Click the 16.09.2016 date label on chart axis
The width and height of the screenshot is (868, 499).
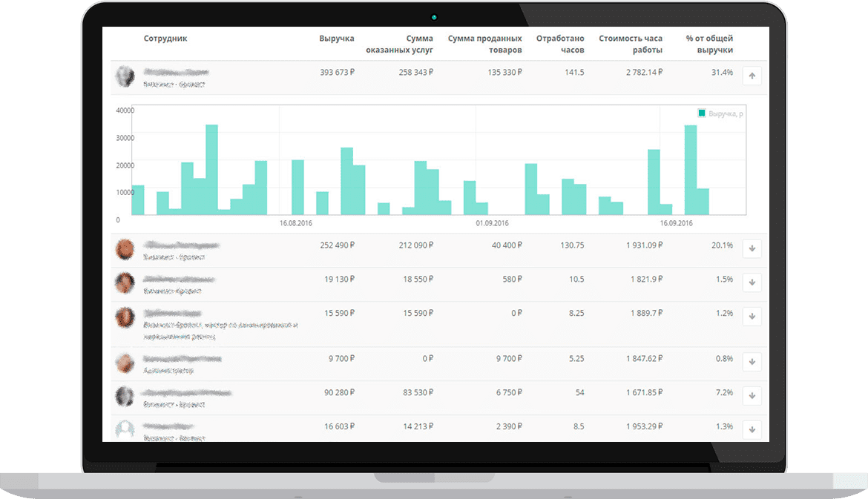pos(676,223)
